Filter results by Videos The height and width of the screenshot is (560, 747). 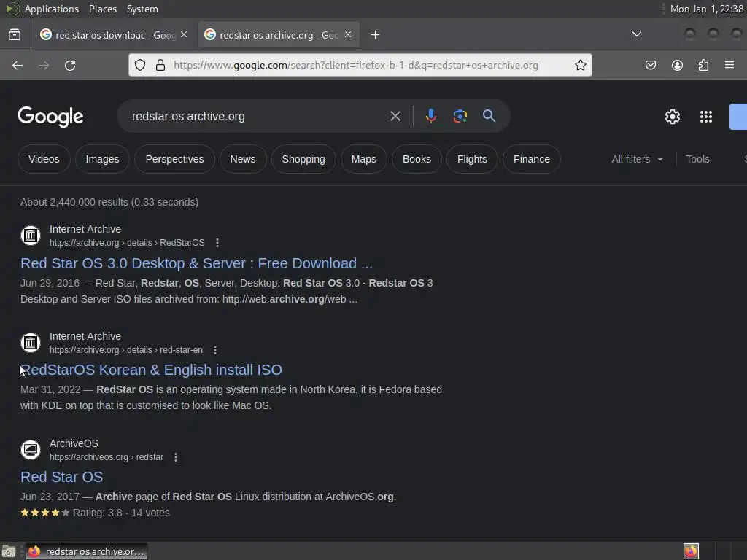(x=44, y=159)
